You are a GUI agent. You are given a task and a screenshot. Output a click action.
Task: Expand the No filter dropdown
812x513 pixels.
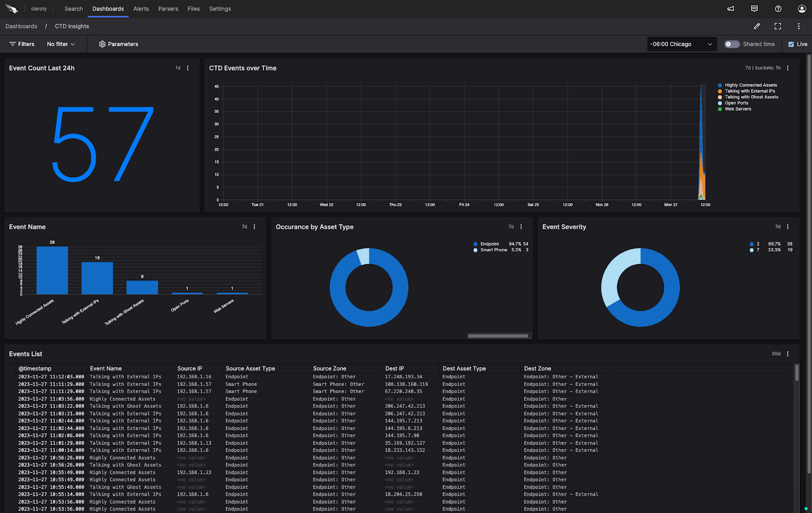click(60, 44)
